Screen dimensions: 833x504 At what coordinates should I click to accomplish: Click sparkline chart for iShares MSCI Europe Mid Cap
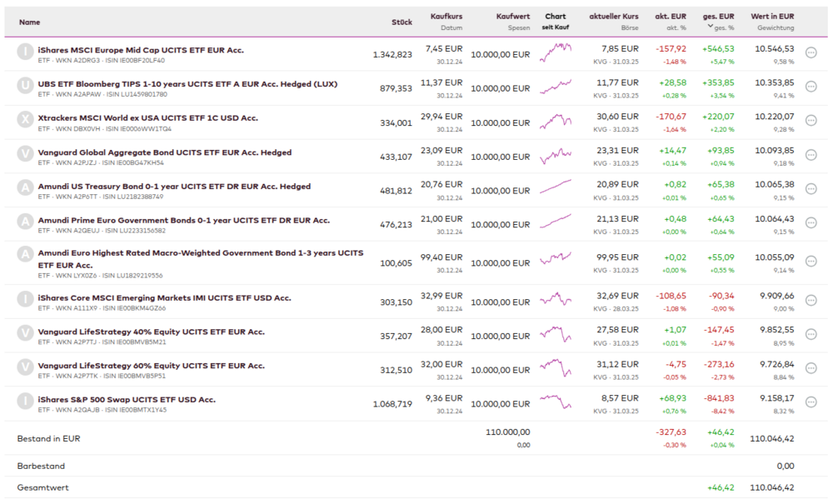click(556, 54)
